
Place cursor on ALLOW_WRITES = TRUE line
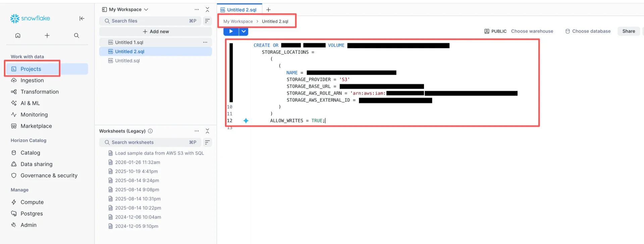[298, 121]
